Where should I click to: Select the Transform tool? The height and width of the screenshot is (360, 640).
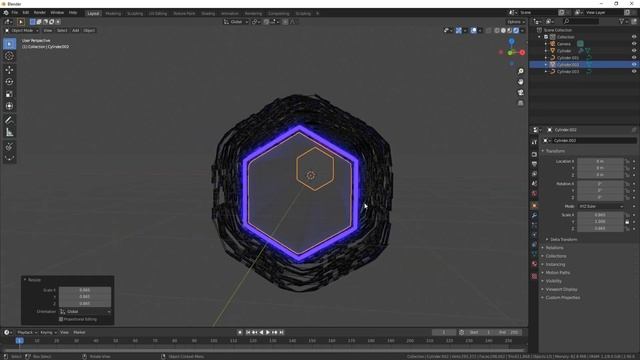click(x=9, y=106)
